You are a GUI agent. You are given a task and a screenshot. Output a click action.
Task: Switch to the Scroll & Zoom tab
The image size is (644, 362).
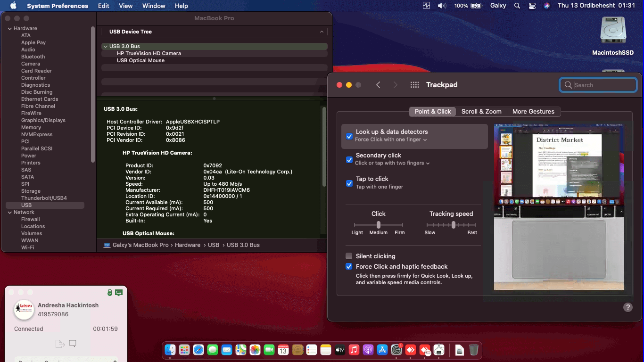pyautogui.click(x=481, y=111)
